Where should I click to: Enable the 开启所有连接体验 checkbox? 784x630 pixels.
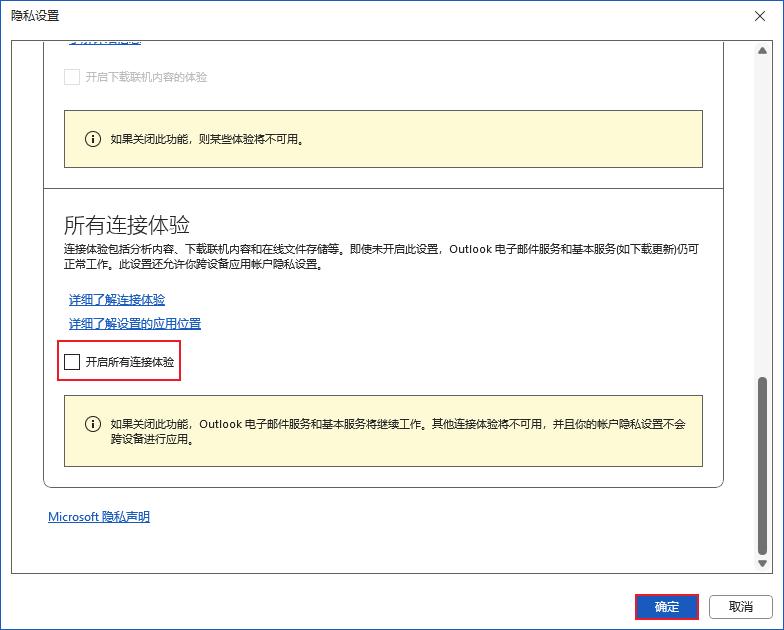pos(72,362)
